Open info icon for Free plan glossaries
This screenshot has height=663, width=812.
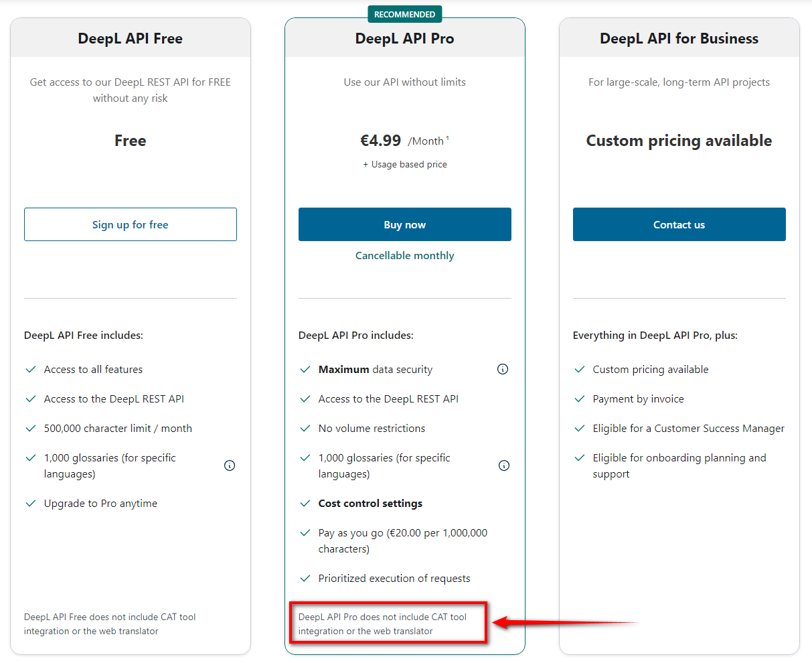(x=230, y=465)
